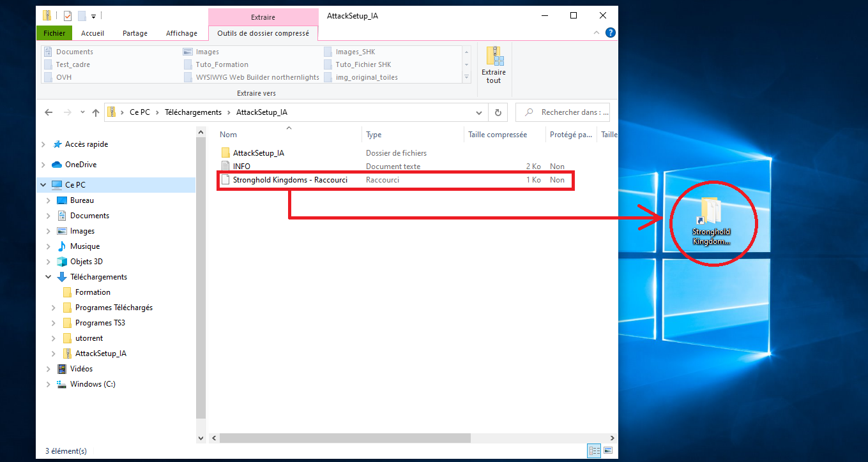Click the Extraire tout icon
Viewport: 868px width, 462px height.
(494, 64)
